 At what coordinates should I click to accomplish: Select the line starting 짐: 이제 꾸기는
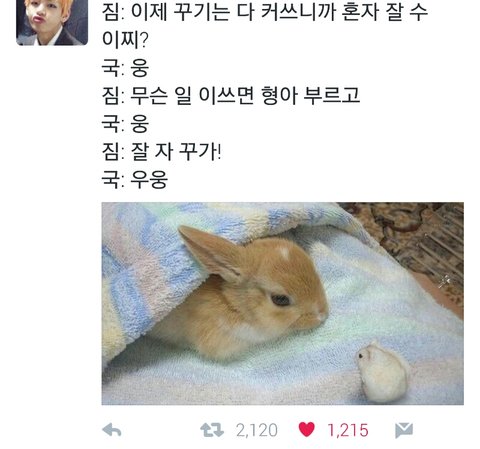(x=265, y=12)
